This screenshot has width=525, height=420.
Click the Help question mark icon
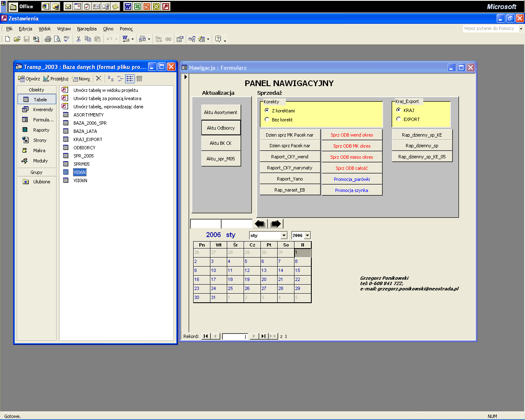point(218,39)
